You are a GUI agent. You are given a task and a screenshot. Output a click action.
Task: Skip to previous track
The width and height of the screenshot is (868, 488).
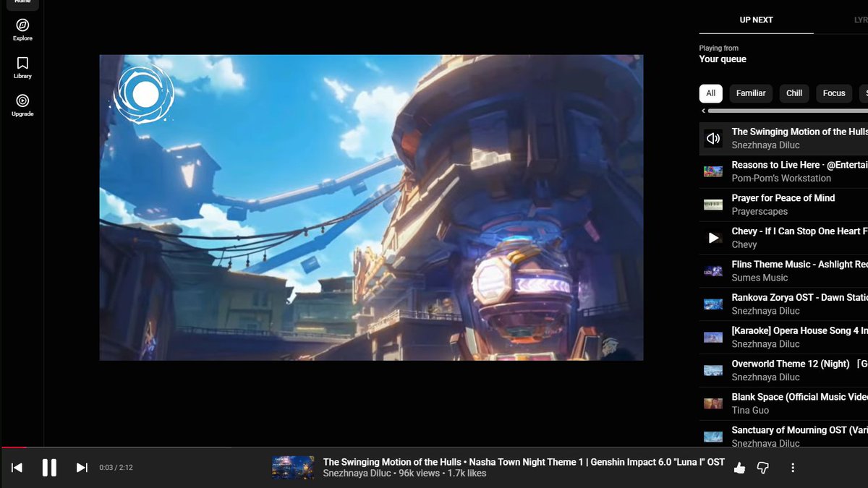click(17, 468)
